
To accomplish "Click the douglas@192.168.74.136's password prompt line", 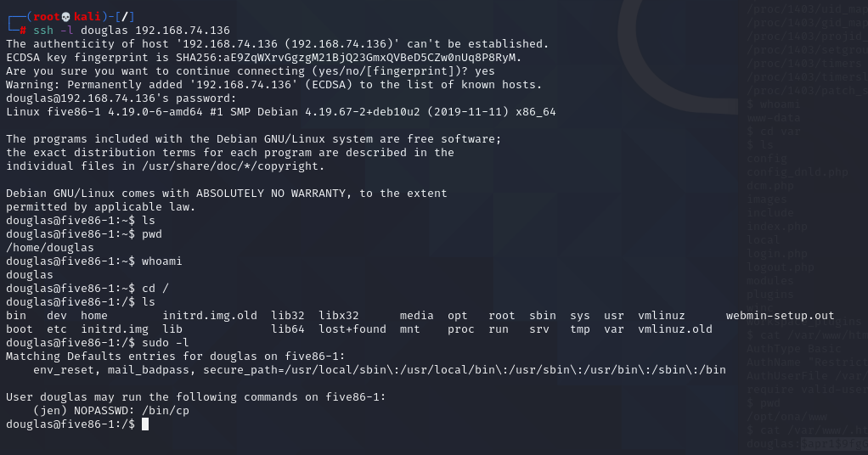I will click(121, 98).
